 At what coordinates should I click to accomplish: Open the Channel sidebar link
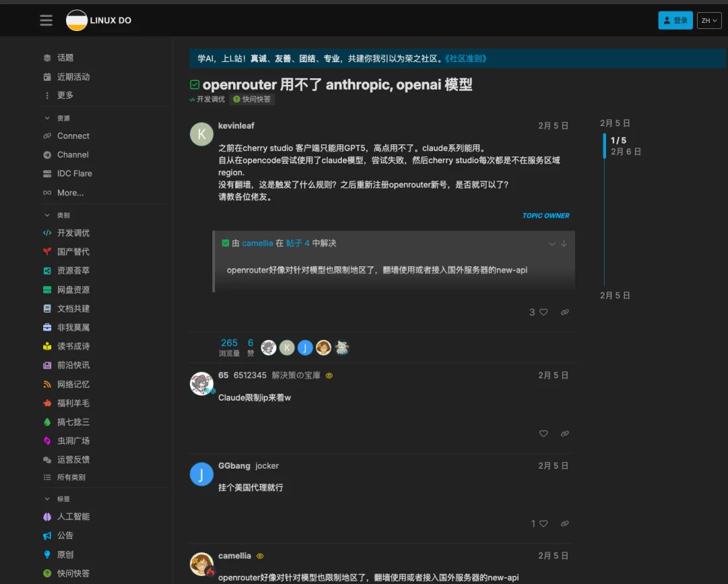pos(72,154)
